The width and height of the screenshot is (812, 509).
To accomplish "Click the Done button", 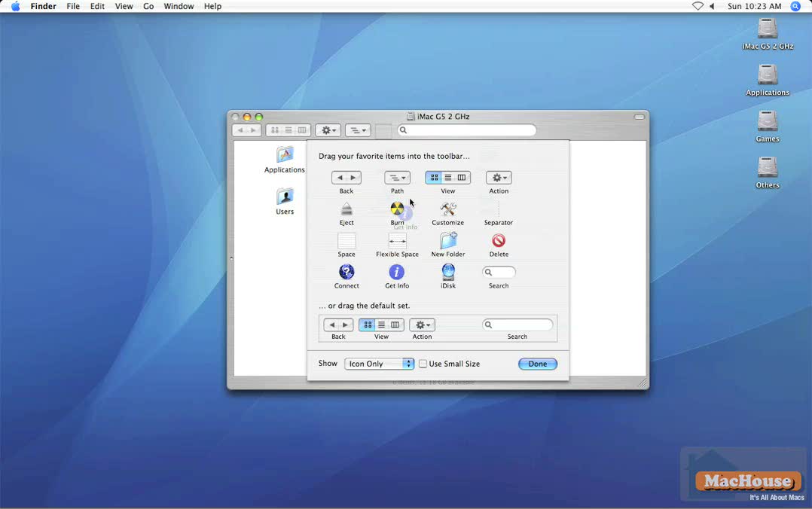I will [x=538, y=364].
